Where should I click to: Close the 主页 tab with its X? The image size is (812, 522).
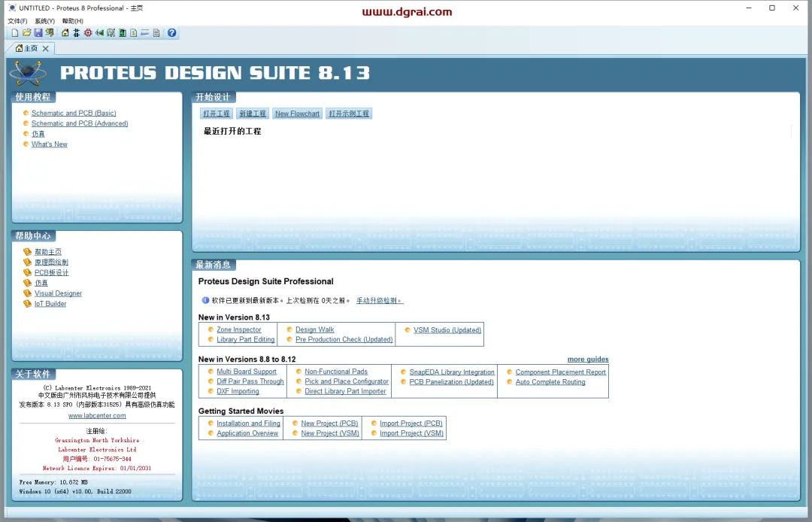click(46, 48)
